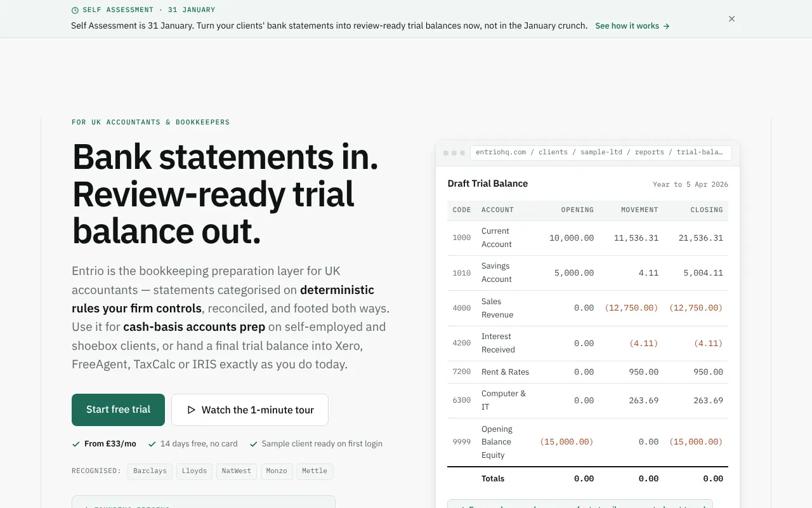
Task: Watch the 1-minute tour
Action: tap(250, 410)
